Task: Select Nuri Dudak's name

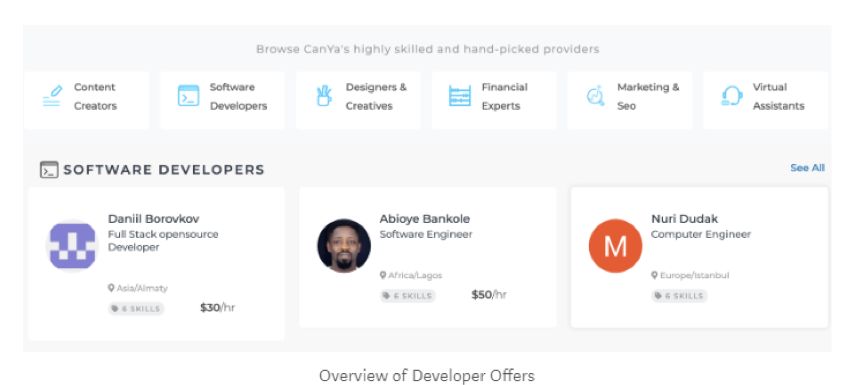Action: tap(684, 219)
